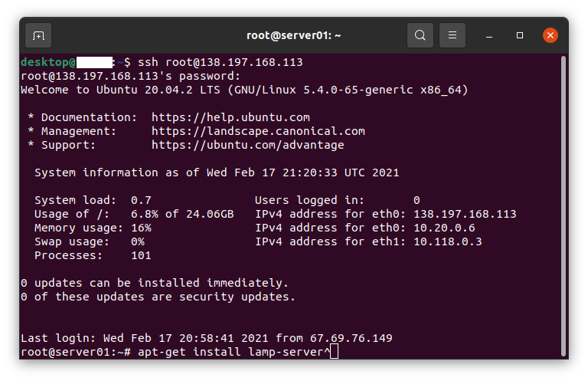Close the terminal window

pos(550,35)
